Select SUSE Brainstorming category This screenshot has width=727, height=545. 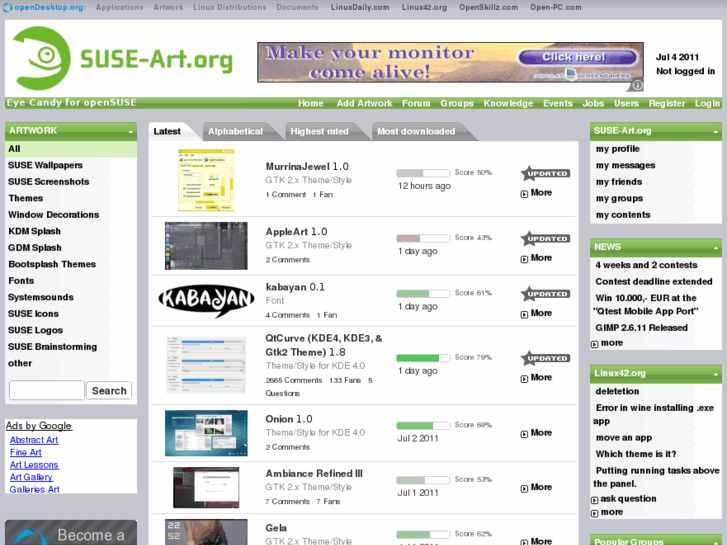[52, 347]
